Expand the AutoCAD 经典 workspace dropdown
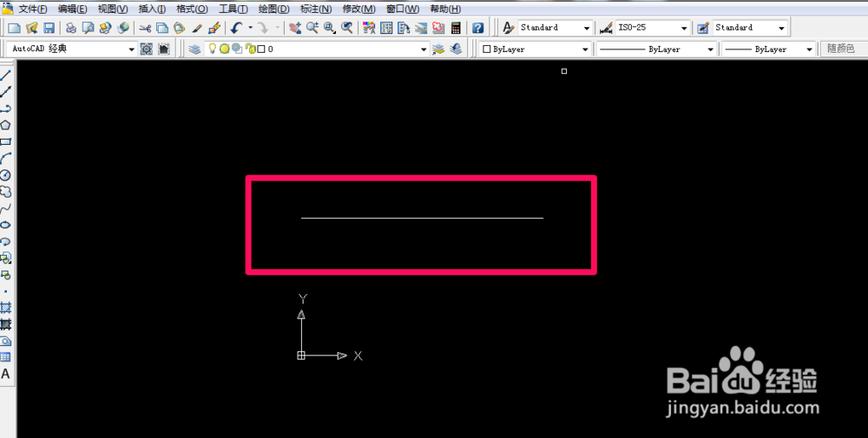 132,49
